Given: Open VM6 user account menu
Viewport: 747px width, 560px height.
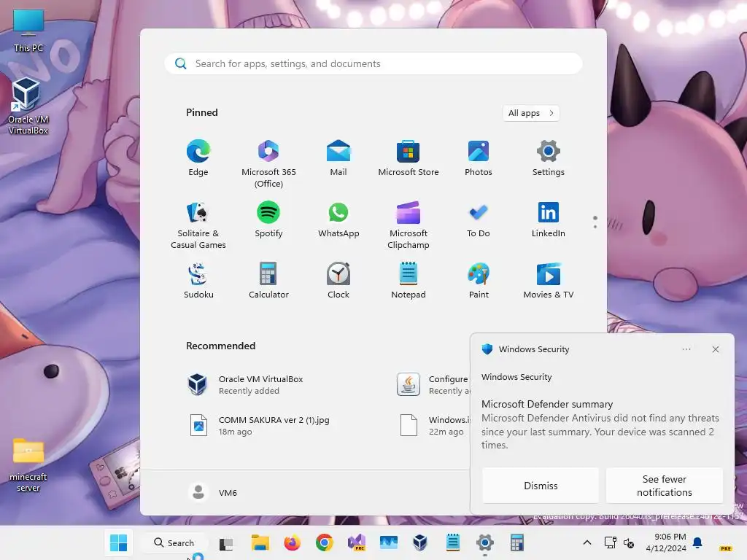Looking at the screenshot, I should click(x=213, y=492).
